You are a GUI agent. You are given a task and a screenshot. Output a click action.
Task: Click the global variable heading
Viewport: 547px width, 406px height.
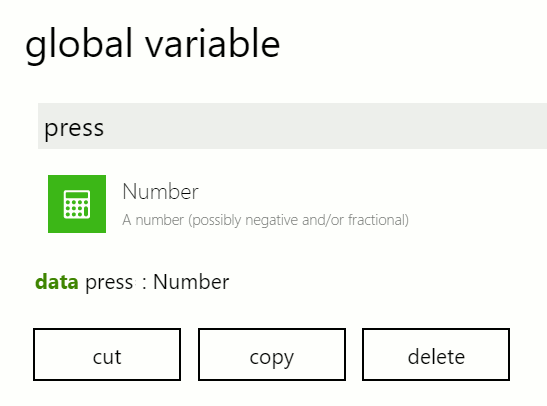point(153,45)
